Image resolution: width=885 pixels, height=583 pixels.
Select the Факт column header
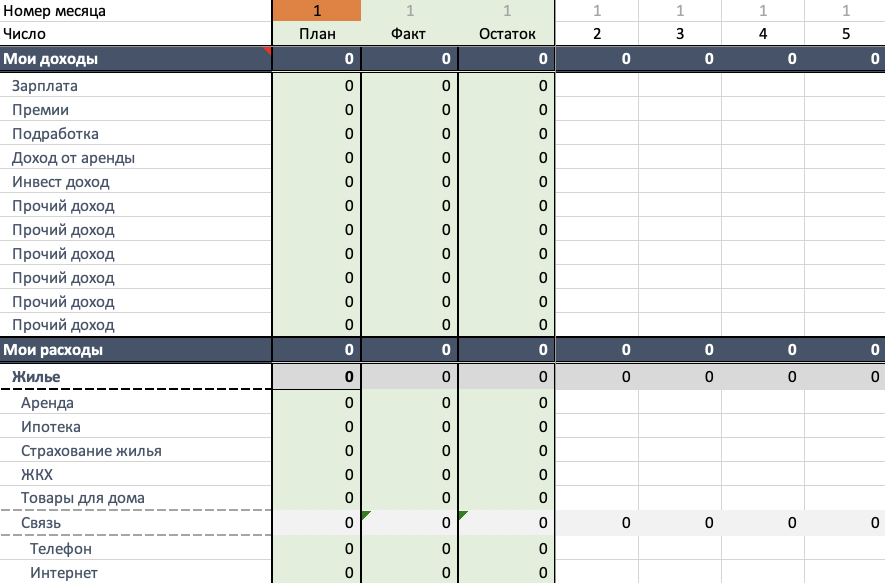click(409, 34)
